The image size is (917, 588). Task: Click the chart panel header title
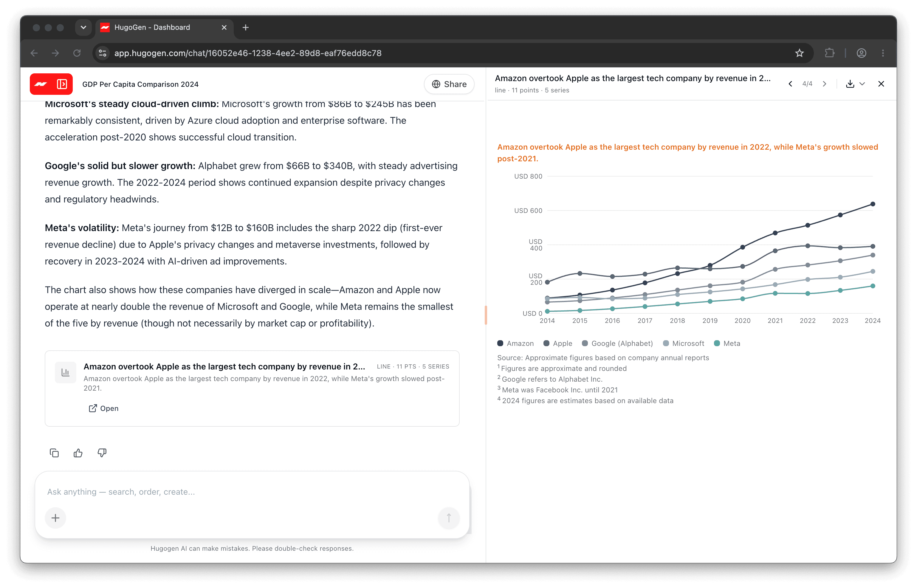633,78
